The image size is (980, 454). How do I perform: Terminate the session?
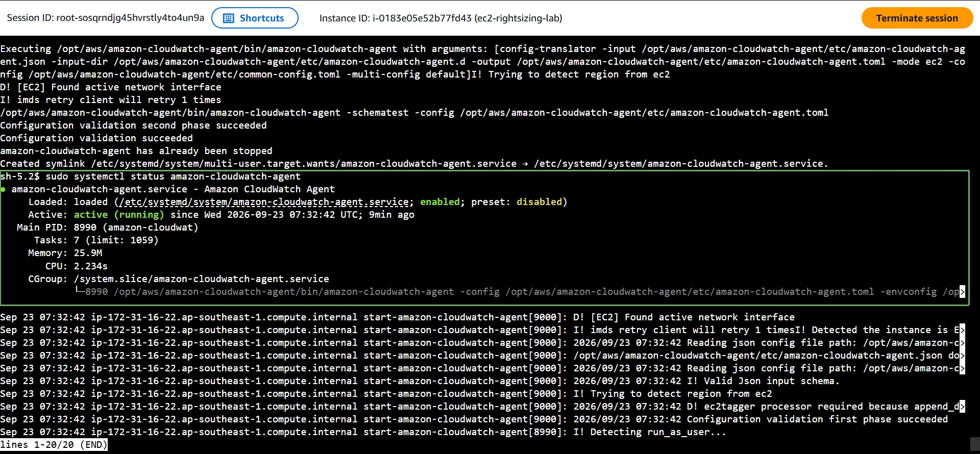coord(917,18)
